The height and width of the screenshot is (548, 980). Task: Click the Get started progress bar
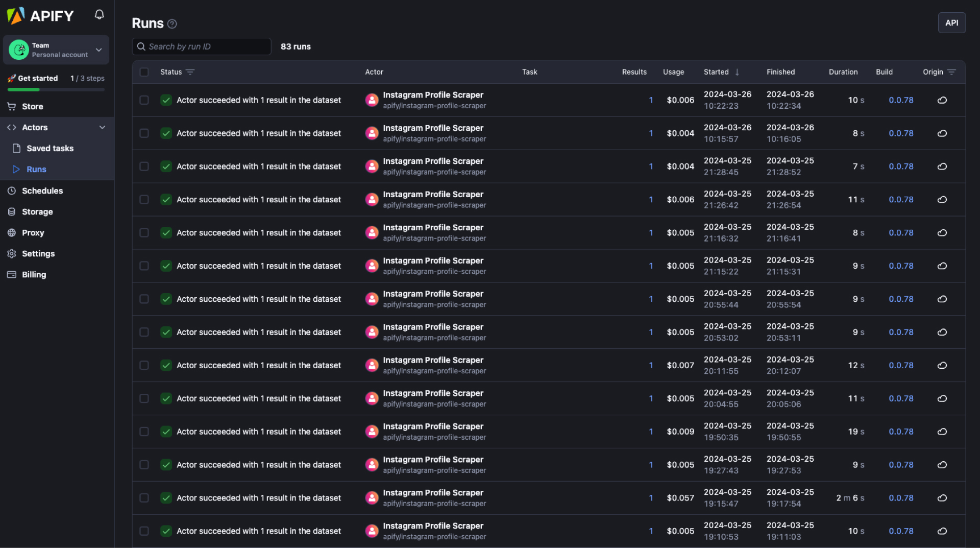[56, 90]
